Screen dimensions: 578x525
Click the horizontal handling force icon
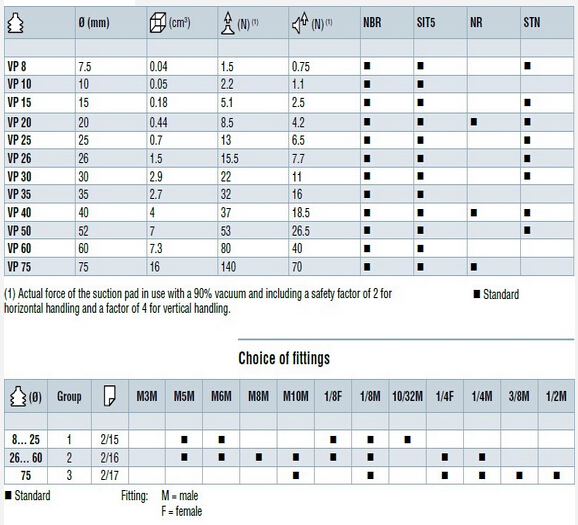point(227,23)
